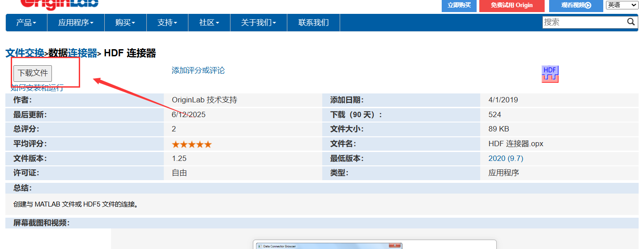Click the five-star average rating
This screenshot has height=249, width=644.
(x=192, y=144)
